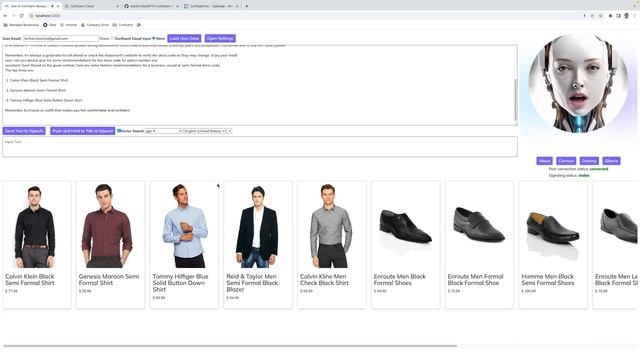Open Enroute Men Formal Black Formal Shoe card

click(x=479, y=244)
